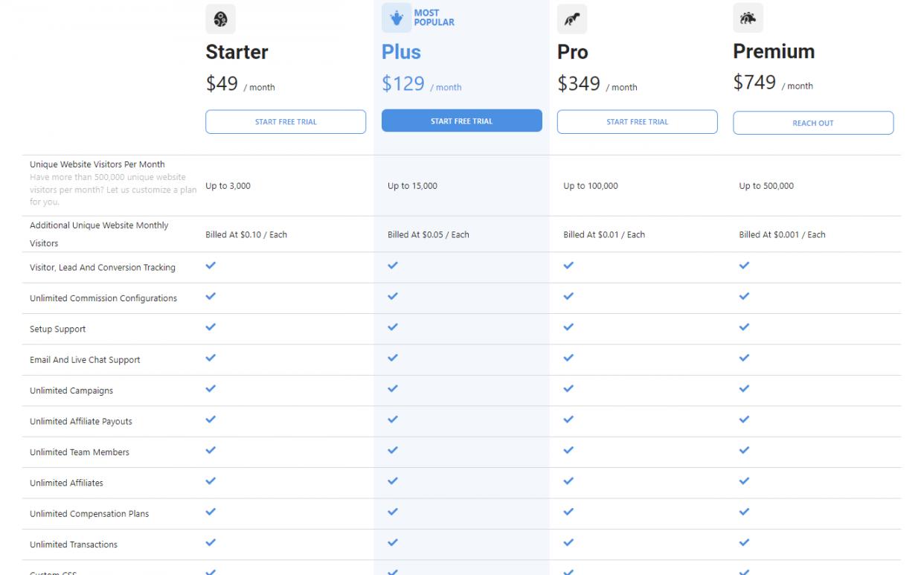
Task: Click Pro checkmark for Visitor, Lead And Conversion Tracking
Action: coord(568,266)
